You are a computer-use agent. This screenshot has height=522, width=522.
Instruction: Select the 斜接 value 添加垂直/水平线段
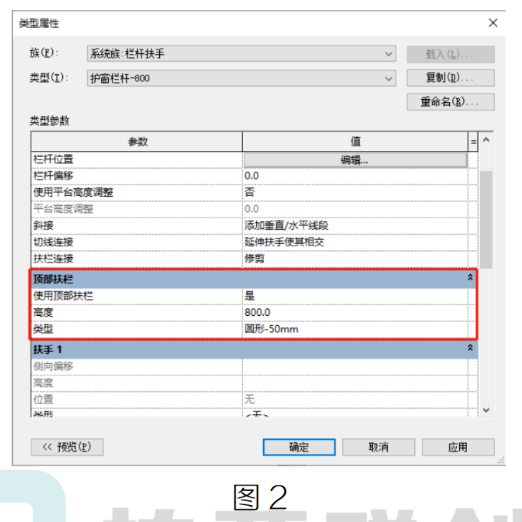[x=355, y=226]
